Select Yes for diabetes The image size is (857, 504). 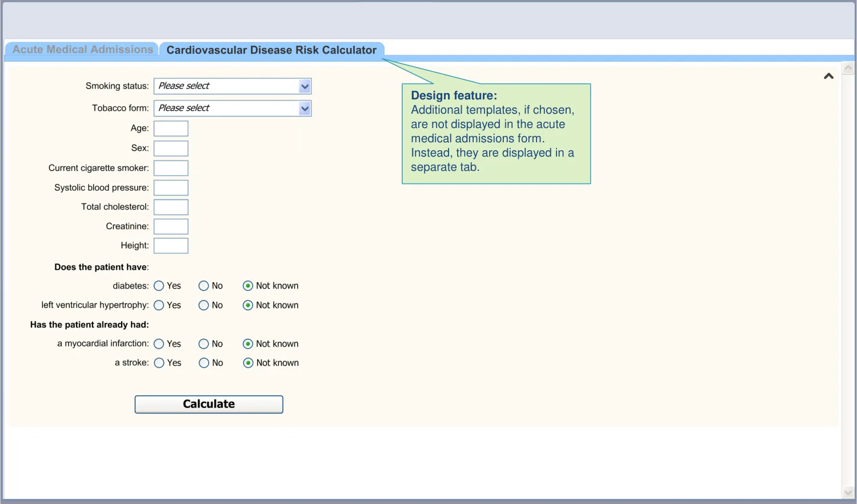point(159,286)
